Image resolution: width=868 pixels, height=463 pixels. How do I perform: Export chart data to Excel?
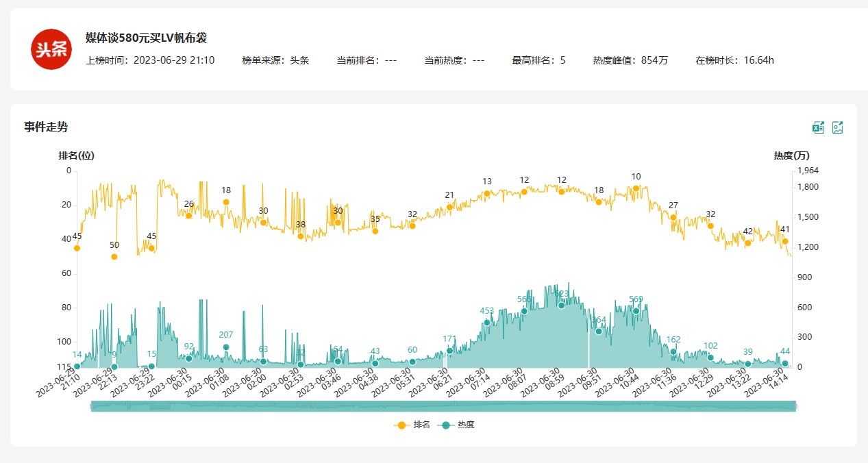click(818, 127)
